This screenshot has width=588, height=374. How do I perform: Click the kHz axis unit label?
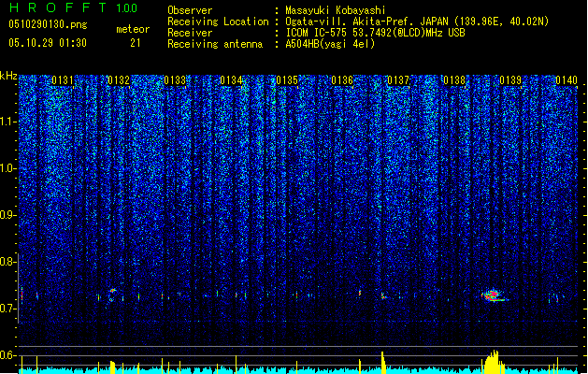coord(8,76)
